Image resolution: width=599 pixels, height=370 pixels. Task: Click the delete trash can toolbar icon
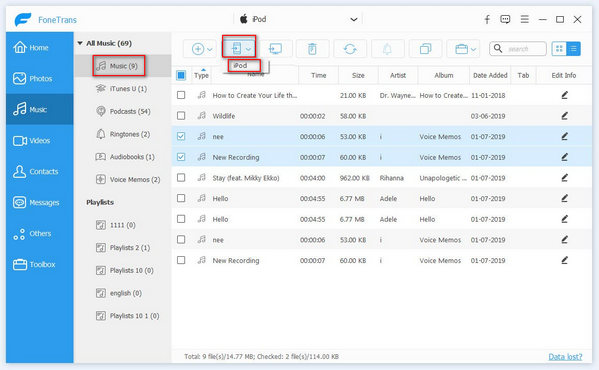(x=312, y=49)
